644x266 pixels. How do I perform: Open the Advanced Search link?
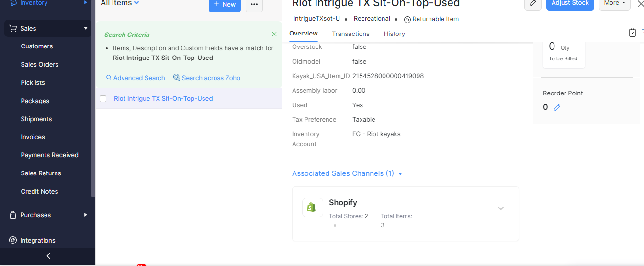pos(136,78)
